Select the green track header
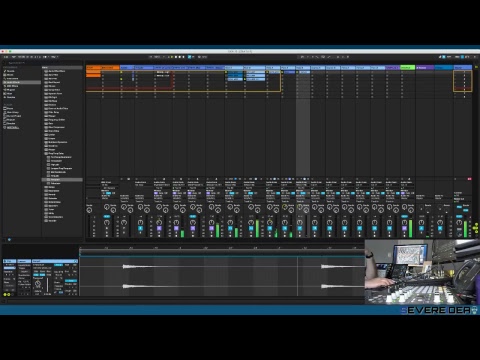480x360 pixels. 407,67
